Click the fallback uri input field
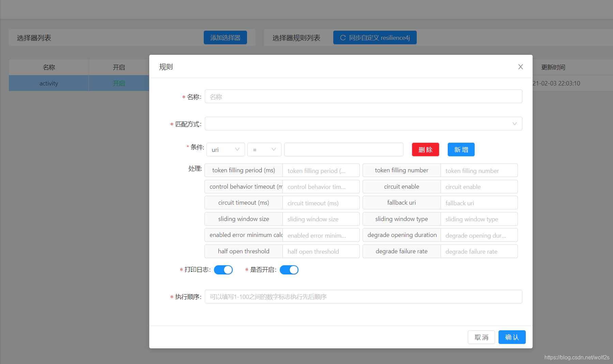 (x=479, y=203)
